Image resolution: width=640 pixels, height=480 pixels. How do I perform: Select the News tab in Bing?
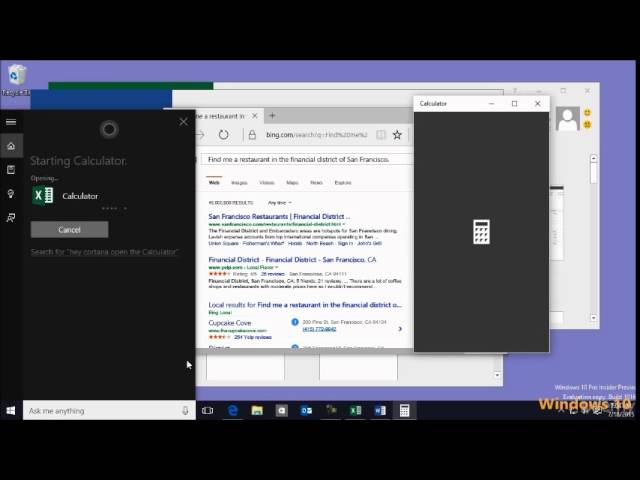(316, 182)
